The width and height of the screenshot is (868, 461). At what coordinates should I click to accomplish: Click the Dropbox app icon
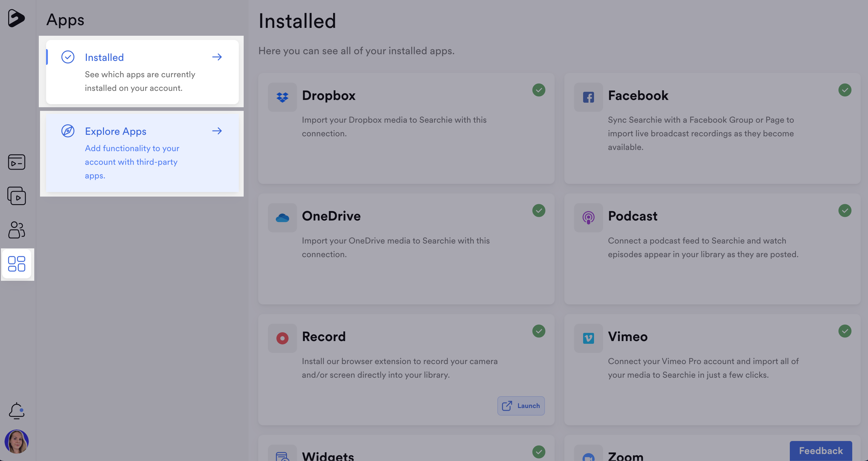click(282, 97)
